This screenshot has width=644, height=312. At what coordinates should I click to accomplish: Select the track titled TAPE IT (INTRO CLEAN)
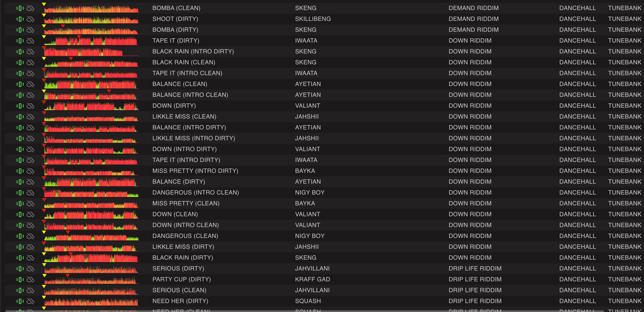187,73
